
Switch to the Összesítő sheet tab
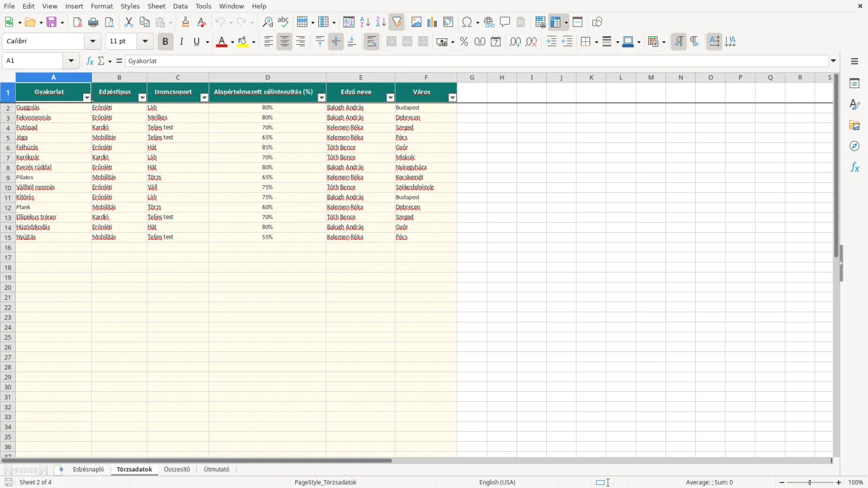click(x=176, y=469)
